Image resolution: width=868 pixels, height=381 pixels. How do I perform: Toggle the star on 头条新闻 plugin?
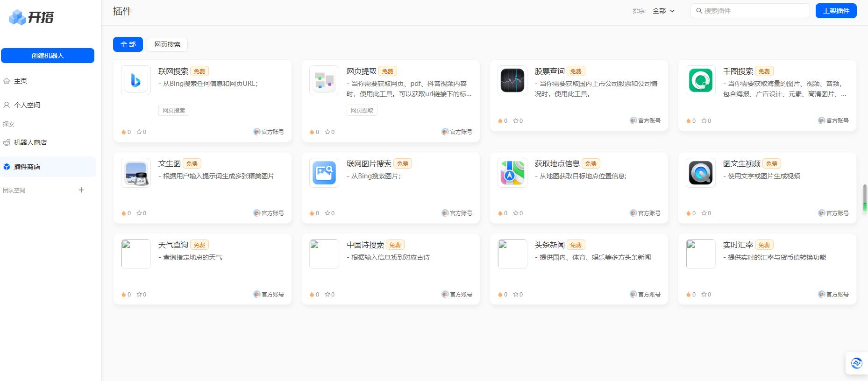(x=516, y=295)
